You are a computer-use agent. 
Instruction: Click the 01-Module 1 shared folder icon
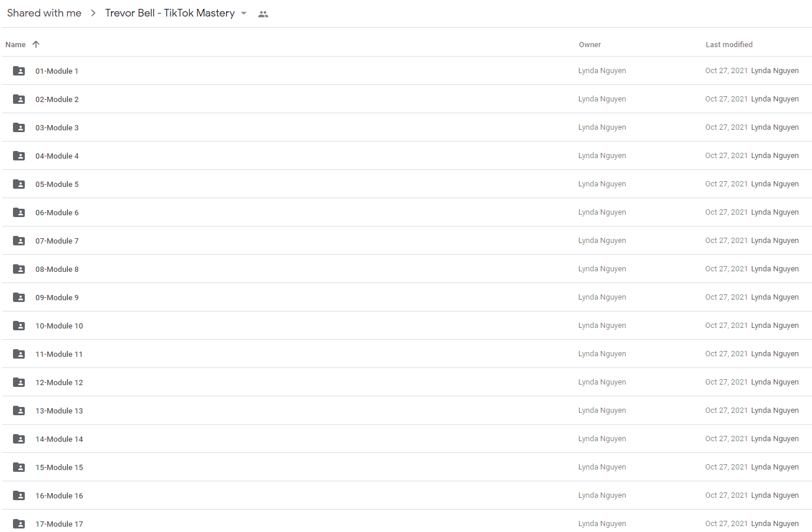(19, 71)
